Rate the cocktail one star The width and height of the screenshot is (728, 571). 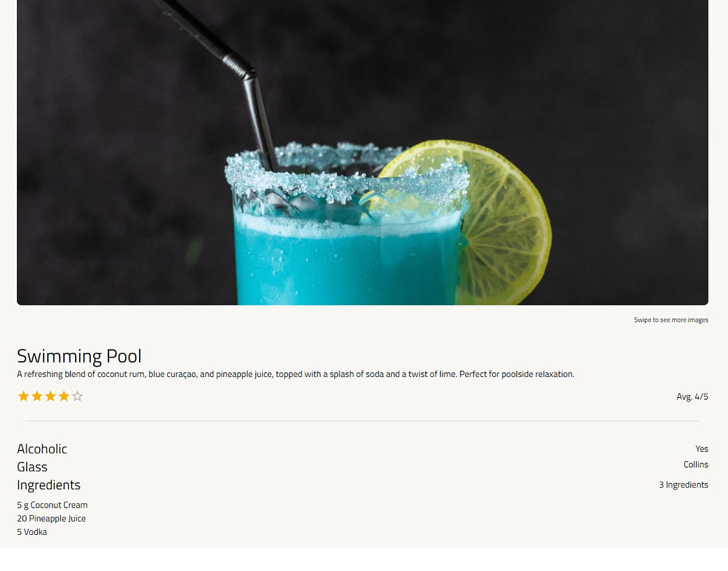tap(23, 396)
